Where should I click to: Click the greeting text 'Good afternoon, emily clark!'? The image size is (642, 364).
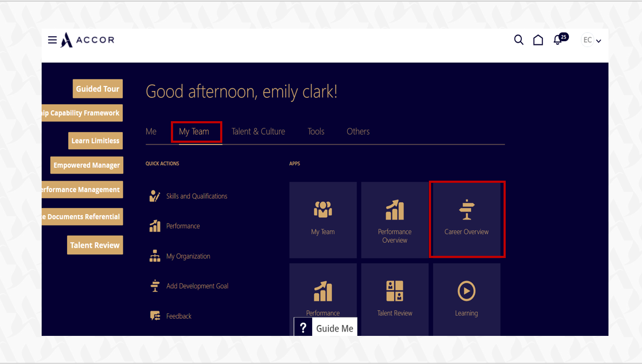pyautogui.click(x=242, y=92)
